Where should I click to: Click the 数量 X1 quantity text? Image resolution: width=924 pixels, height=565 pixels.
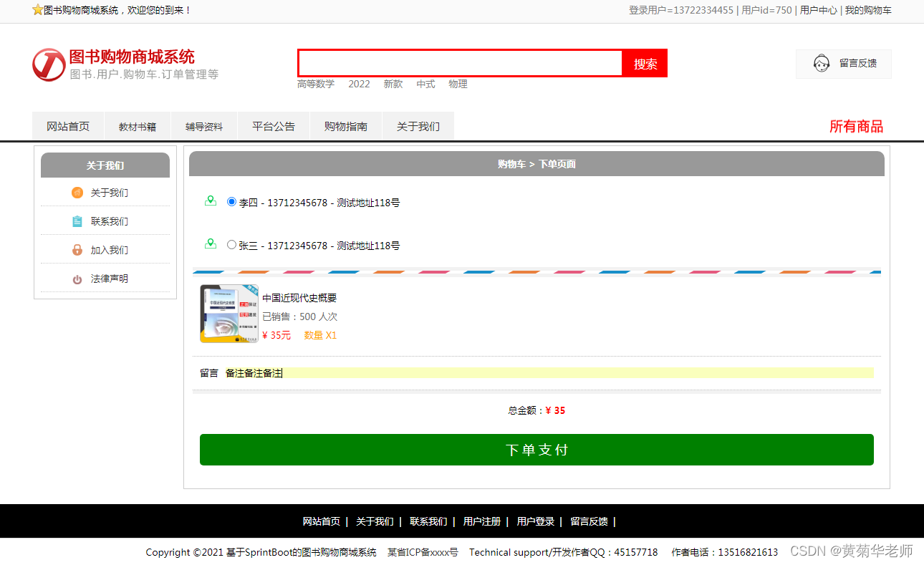tap(320, 335)
